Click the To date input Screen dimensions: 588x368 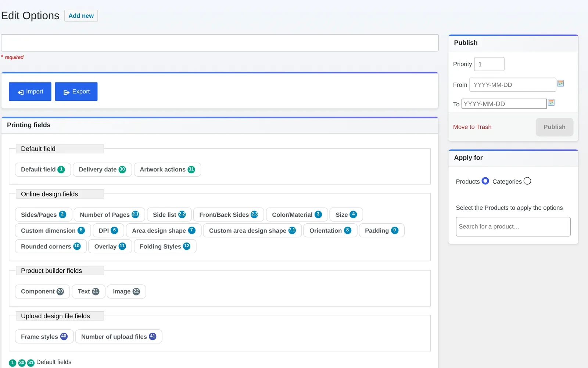tap(504, 104)
